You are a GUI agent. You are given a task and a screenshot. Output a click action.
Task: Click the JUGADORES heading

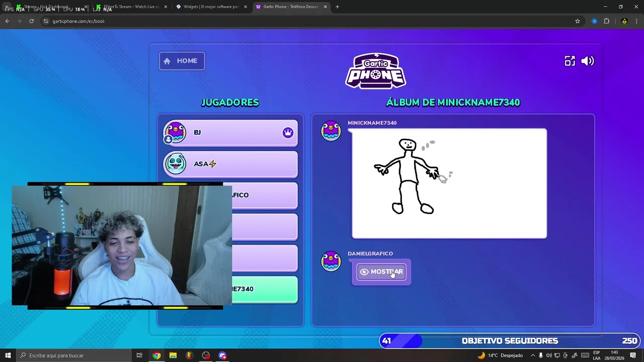[230, 103]
